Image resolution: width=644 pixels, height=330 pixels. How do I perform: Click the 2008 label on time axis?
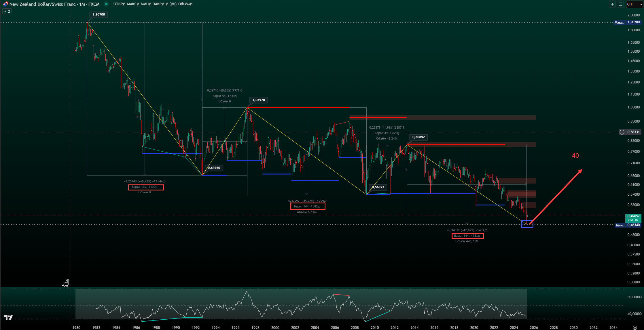point(355,327)
